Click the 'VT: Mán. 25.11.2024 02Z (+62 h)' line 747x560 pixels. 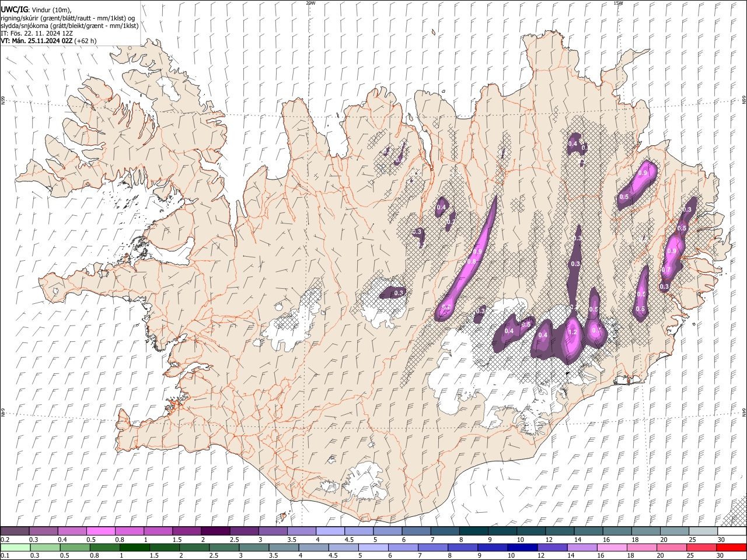coord(48,41)
